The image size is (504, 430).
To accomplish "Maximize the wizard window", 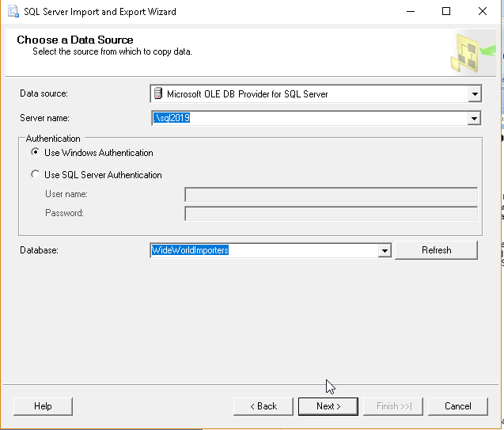I will (446, 12).
